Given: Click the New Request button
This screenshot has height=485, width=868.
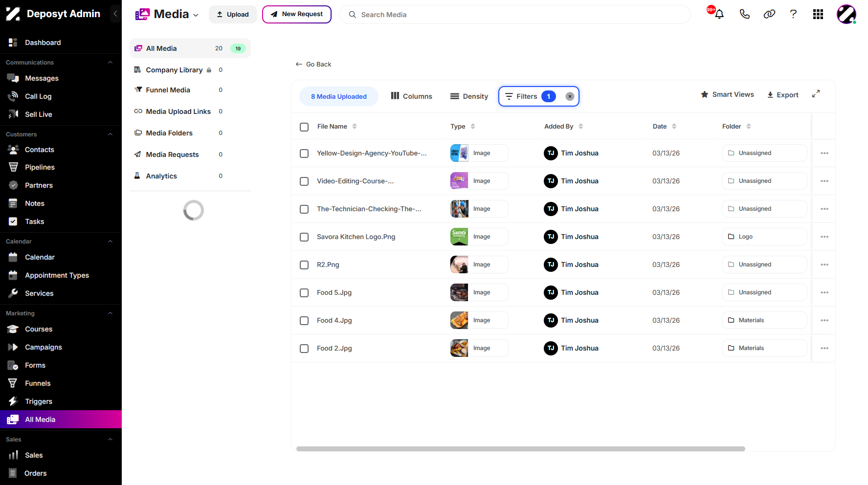Looking at the screenshot, I should [x=296, y=14].
